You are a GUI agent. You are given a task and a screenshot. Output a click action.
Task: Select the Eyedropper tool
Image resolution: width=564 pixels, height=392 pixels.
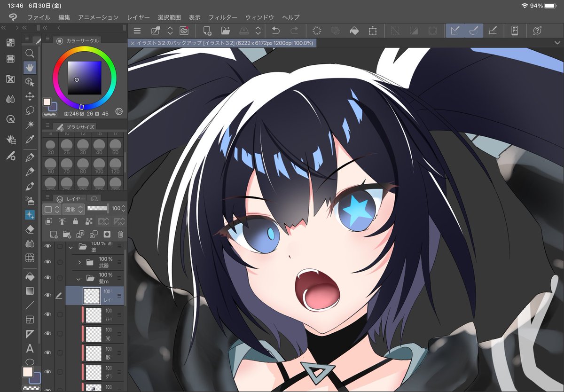tap(30, 139)
